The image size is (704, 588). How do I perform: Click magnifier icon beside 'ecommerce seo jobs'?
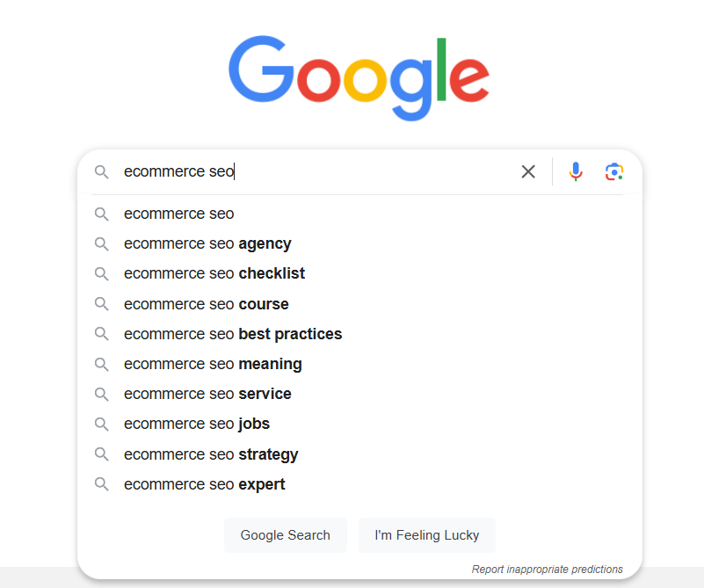pos(101,425)
